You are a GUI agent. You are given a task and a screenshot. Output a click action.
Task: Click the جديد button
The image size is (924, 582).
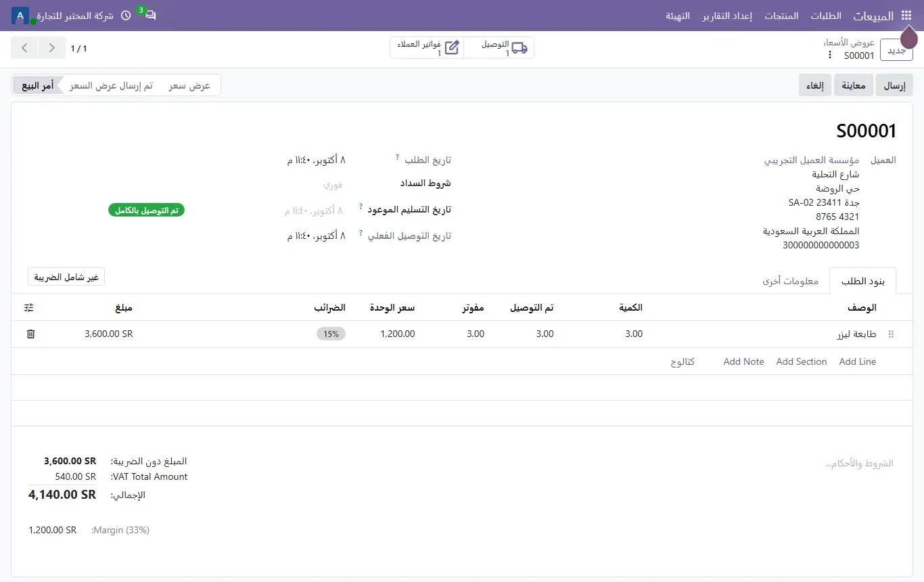(896, 50)
